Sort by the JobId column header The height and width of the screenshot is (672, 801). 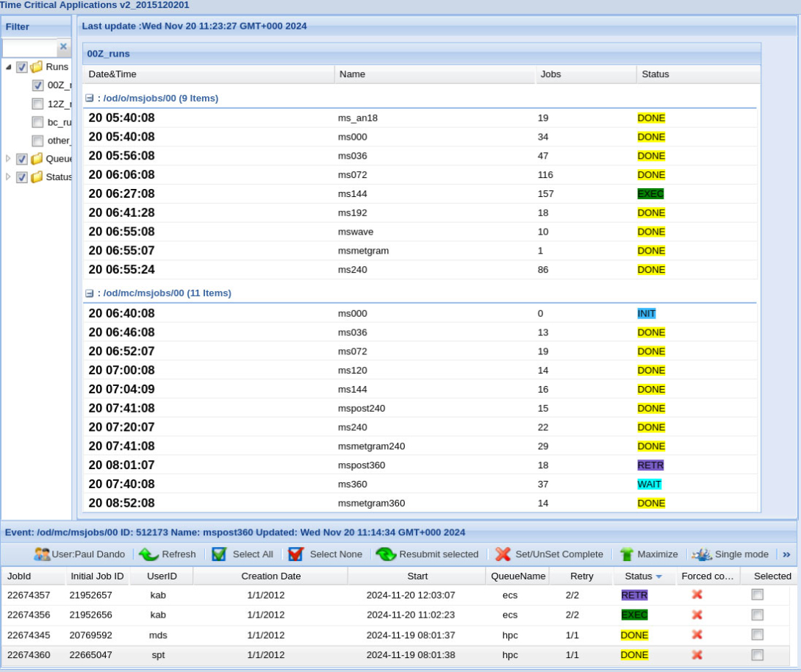click(x=33, y=576)
